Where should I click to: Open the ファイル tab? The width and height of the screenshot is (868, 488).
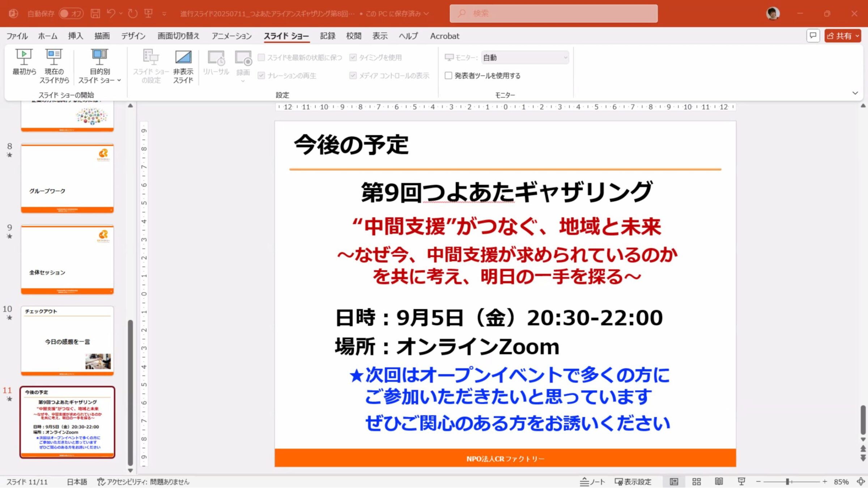tap(17, 36)
